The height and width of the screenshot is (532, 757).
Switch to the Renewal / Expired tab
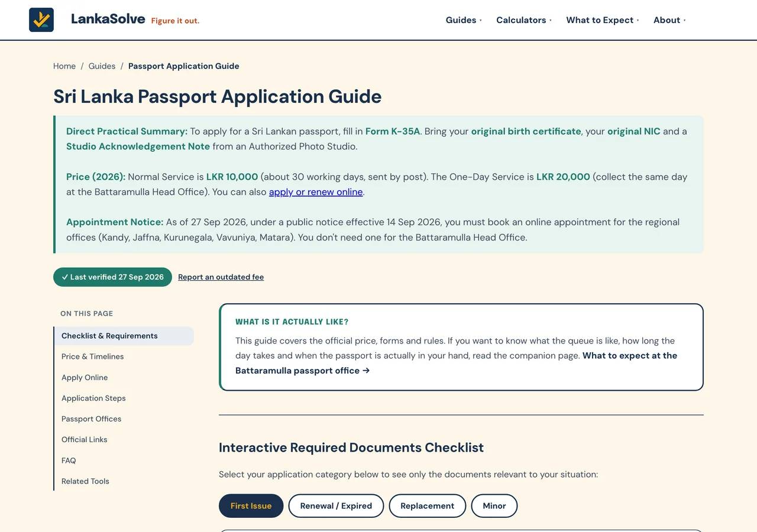336,506
